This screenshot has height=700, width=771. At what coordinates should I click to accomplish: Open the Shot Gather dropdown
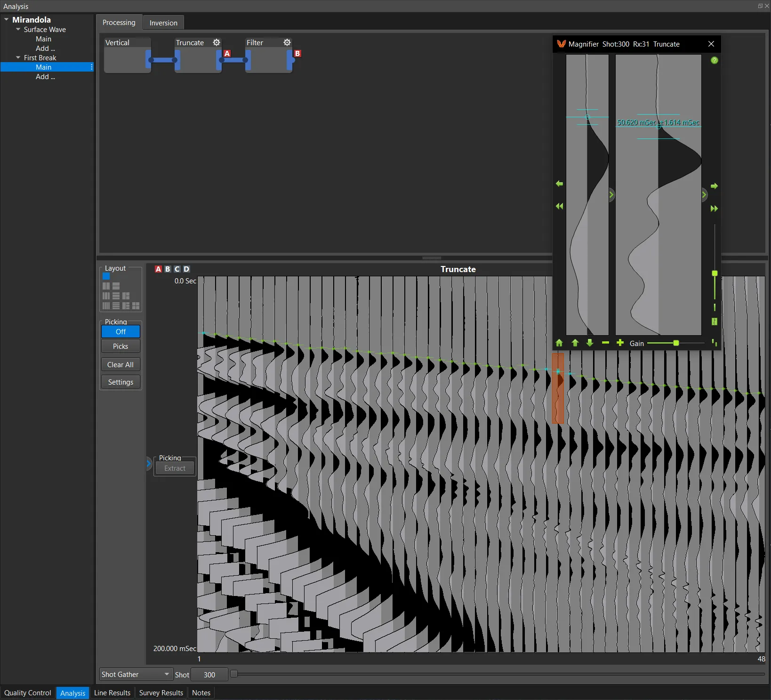[x=136, y=675]
